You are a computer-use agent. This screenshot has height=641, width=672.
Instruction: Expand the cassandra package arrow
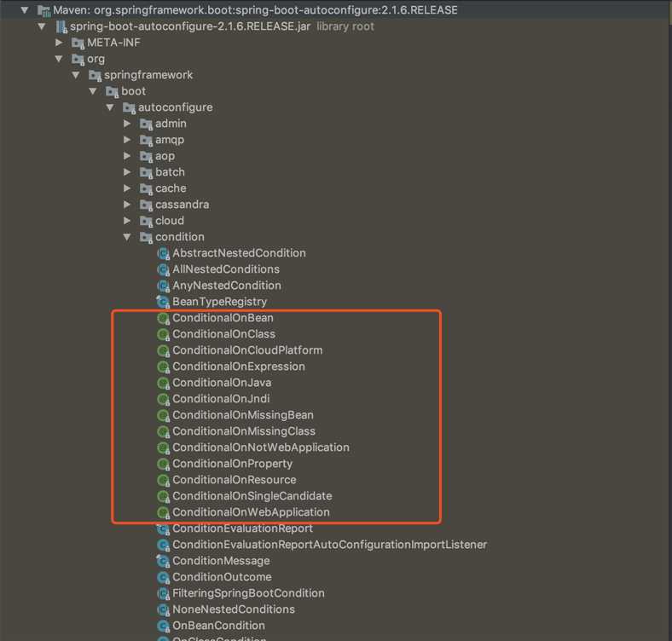[x=127, y=205]
